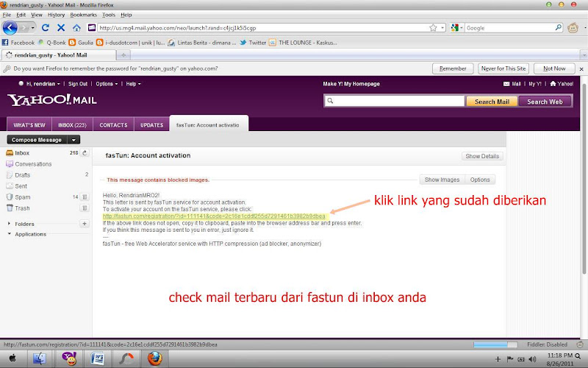Stop loading with the X icon
588x368 pixels.
(x=61, y=28)
